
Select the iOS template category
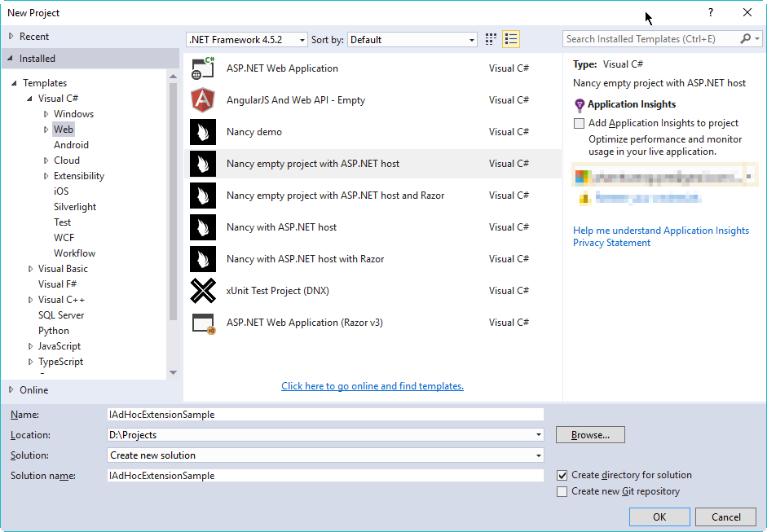pyautogui.click(x=61, y=191)
